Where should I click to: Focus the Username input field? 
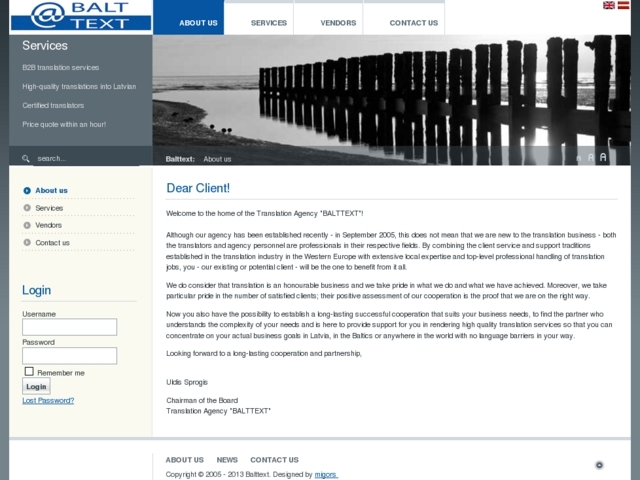pos(69,327)
